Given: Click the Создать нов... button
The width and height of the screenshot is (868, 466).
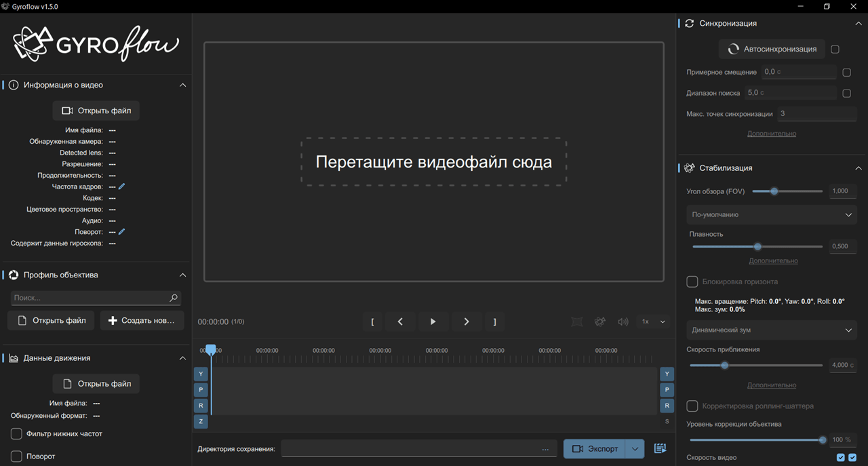Looking at the screenshot, I should click(x=142, y=320).
